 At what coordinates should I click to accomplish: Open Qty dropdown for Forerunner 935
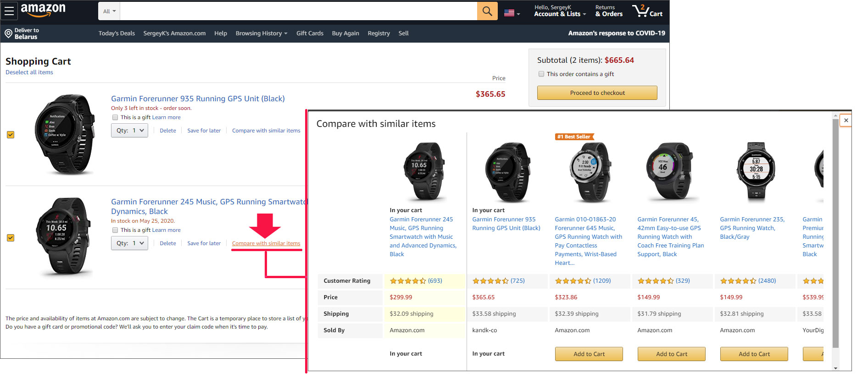click(129, 131)
